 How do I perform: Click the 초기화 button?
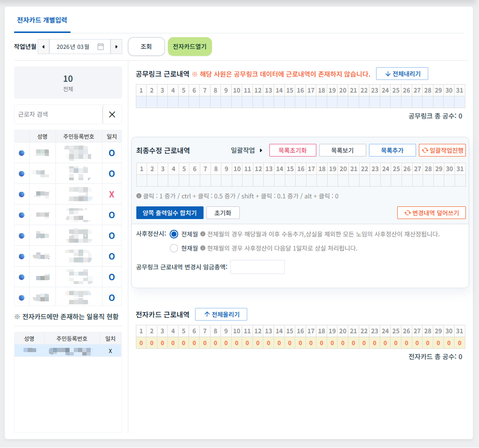coord(223,212)
